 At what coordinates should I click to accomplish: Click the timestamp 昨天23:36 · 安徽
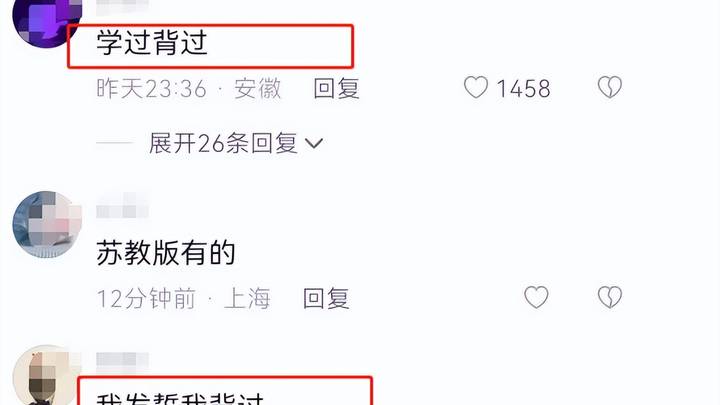[189, 88]
